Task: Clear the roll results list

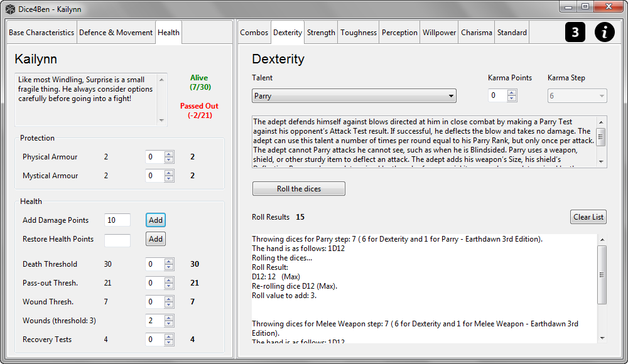Action: pyautogui.click(x=588, y=217)
